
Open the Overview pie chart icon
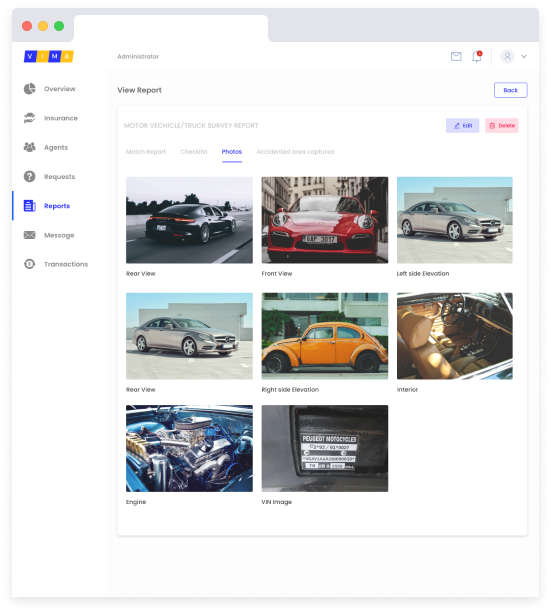point(29,89)
